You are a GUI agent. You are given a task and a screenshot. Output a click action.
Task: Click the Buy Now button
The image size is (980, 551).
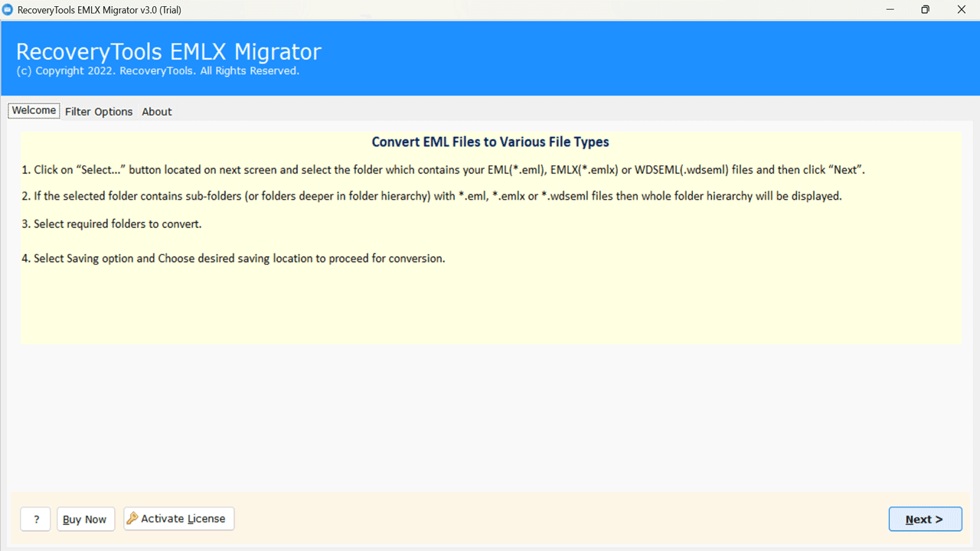[85, 519]
